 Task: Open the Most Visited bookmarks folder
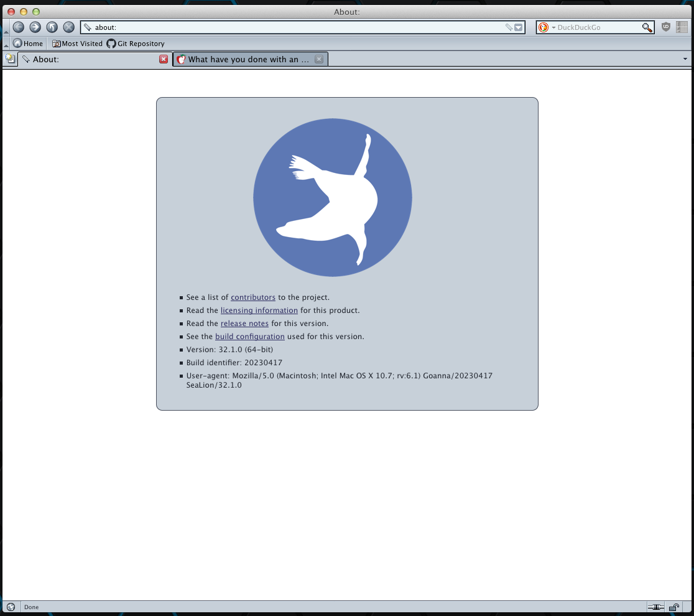click(x=77, y=44)
